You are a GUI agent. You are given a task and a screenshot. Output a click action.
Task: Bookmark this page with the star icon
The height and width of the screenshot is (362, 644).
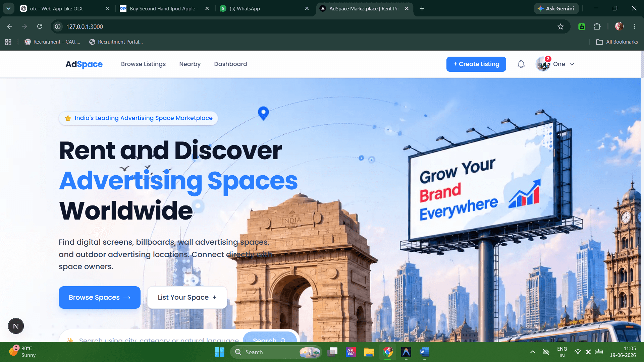click(560, 26)
